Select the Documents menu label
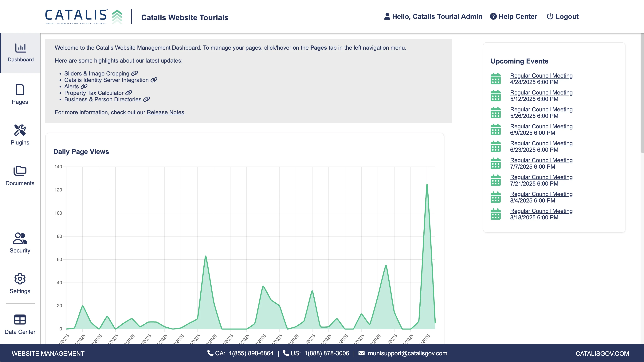Image resolution: width=644 pixels, height=362 pixels. (20, 183)
